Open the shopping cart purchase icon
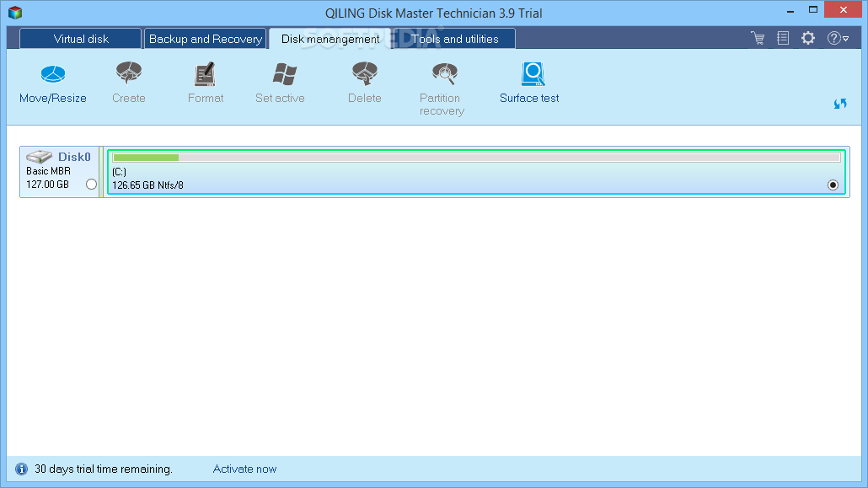The width and height of the screenshot is (868, 488). 758,38
